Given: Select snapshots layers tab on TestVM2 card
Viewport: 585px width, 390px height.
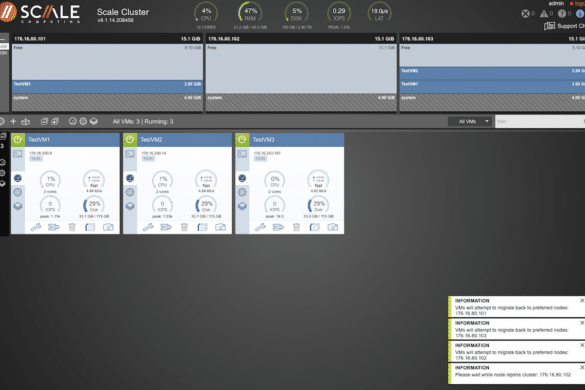Looking at the screenshot, I should click(x=130, y=206).
